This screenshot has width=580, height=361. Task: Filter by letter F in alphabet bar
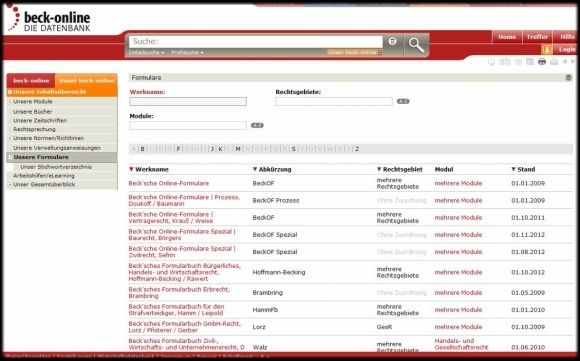click(x=178, y=149)
